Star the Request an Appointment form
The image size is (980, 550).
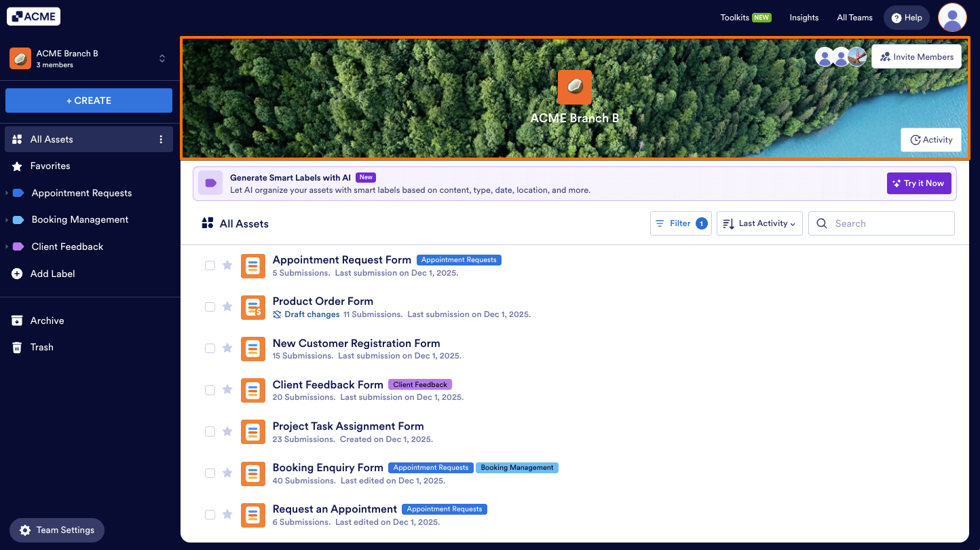coord(227,514)
